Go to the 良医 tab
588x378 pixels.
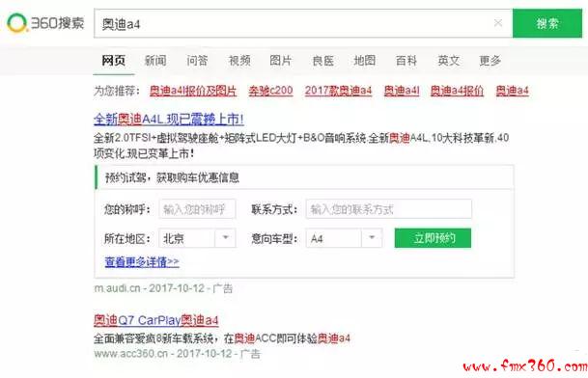[322, 61]
